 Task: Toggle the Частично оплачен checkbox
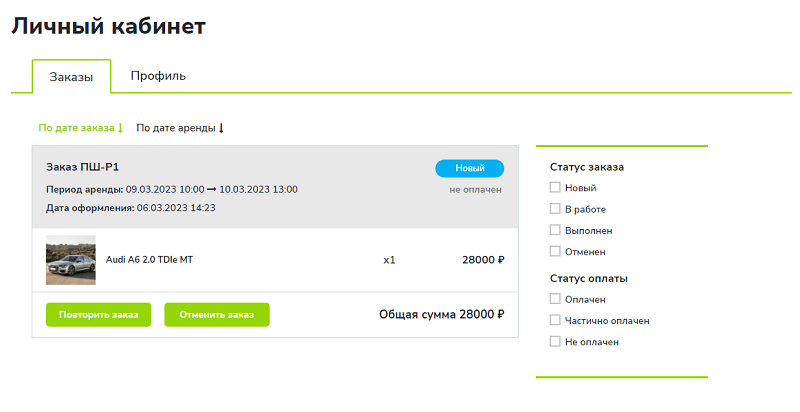click(555, 320)
